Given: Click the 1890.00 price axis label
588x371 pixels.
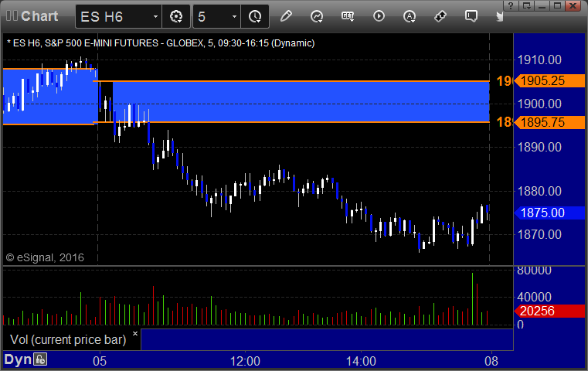Looking at the screenshot, I should click(x=539, y=147).
